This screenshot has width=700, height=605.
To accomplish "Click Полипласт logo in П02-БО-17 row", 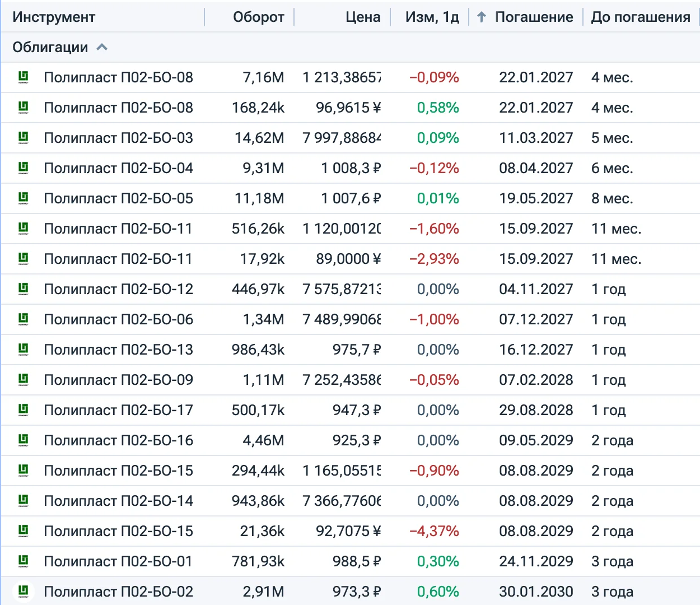I will coord(24,410).
